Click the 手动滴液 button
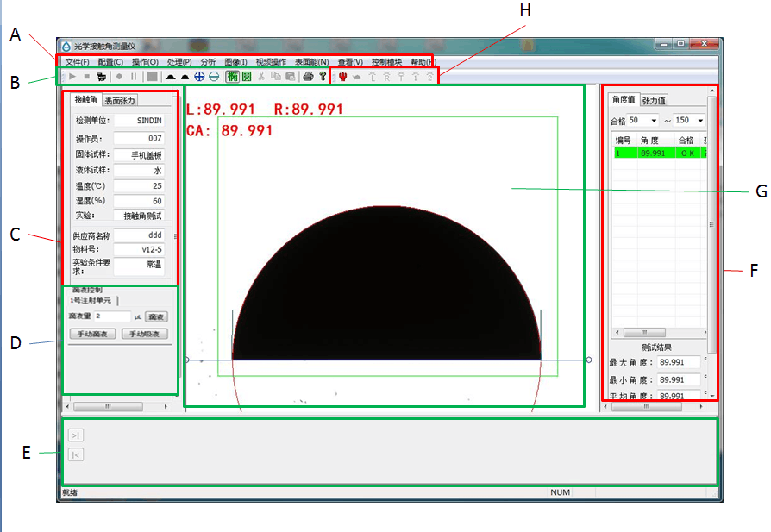This screenshot has height=532, width=771. [x=91, y=334]
